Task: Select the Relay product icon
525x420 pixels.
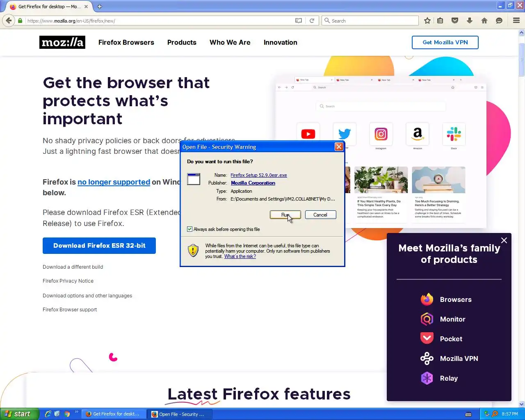Action: point(427,378)
